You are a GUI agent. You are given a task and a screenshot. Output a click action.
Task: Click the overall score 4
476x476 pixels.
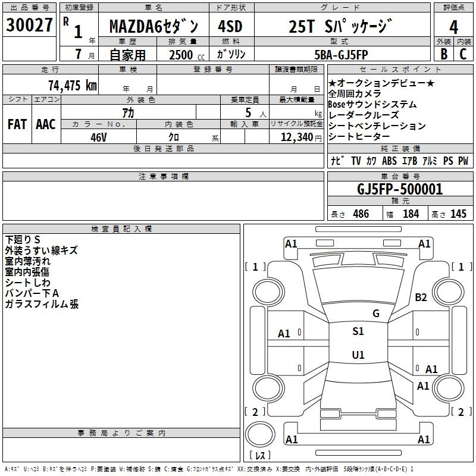point(453,27)
